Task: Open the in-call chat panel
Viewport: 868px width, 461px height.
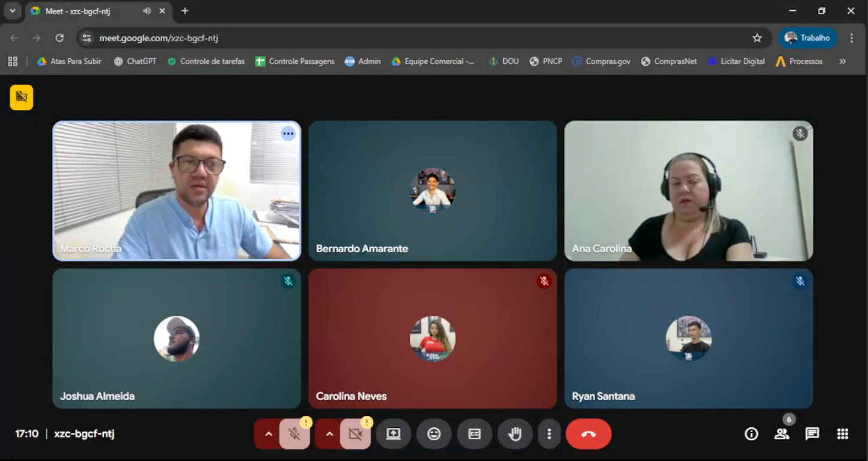Action: tap(811, 433)
